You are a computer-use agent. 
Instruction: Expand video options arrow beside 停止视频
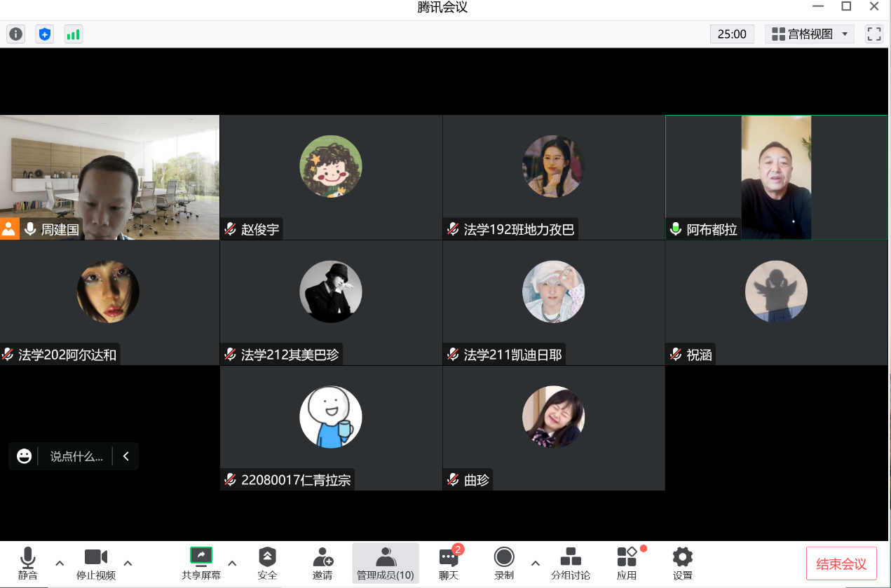pyautogui.click(x=128, y=563)
